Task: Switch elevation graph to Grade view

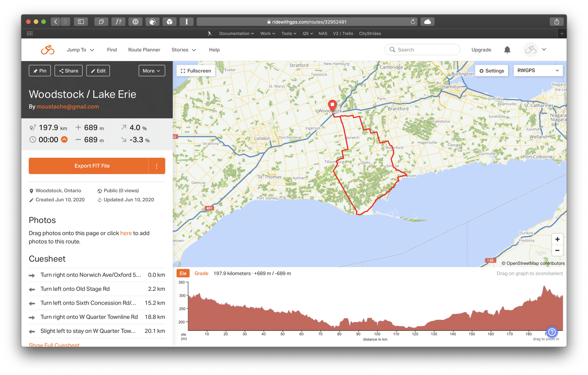Action: tap(201, 273)
